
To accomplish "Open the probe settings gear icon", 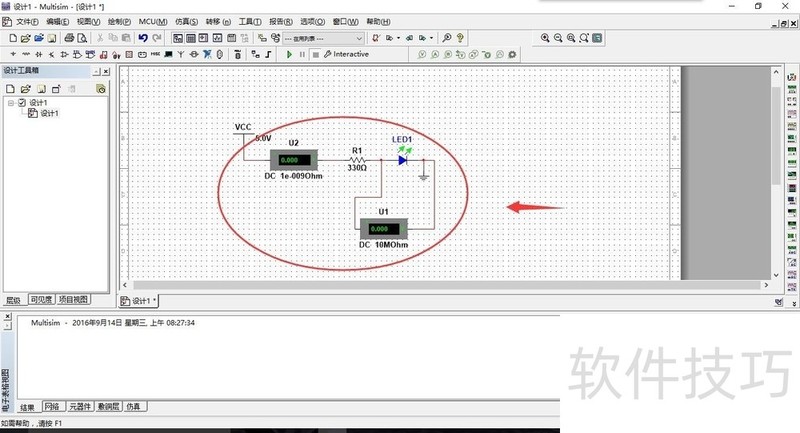I will pyautogui.click(x=512, y=54).
